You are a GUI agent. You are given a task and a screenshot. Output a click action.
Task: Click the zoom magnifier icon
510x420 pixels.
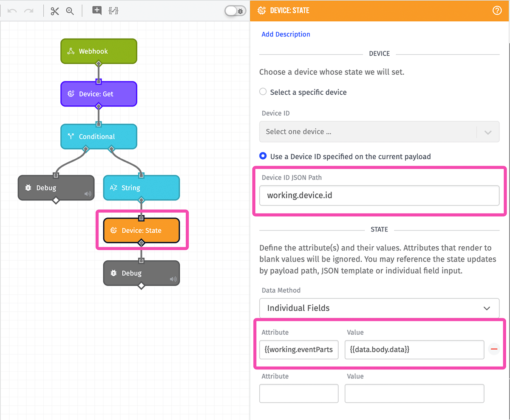[x=70, y=11]
